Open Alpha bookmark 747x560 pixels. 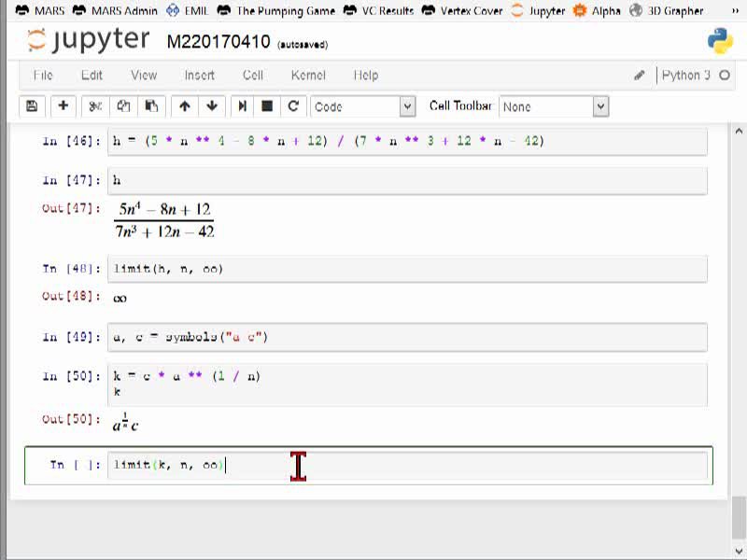click(x=597, y=10)
